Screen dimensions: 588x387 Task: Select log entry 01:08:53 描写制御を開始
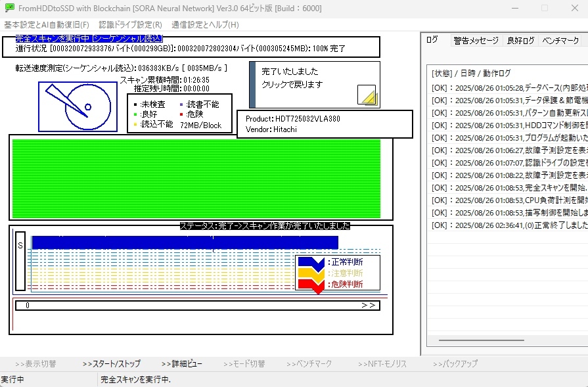509,213
